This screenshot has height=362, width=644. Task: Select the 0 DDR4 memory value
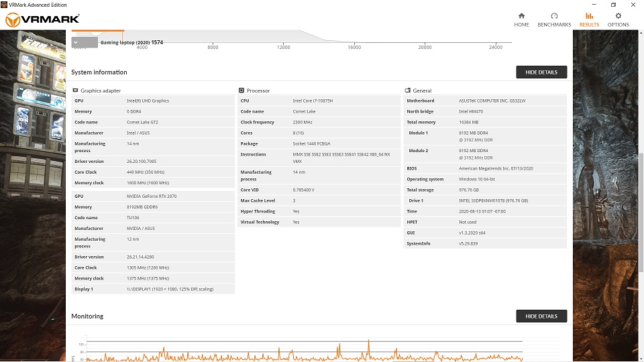tap(134, 112)
